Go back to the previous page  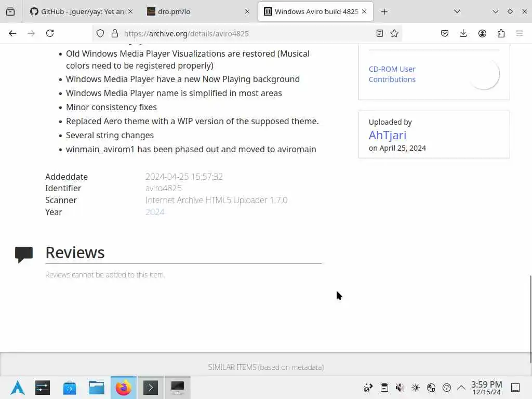click(12, 33)
